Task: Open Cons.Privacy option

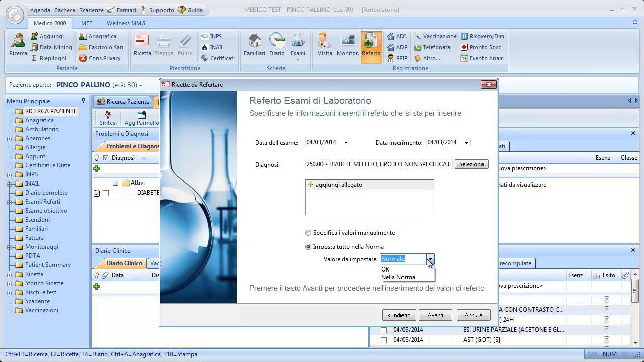Action: tap(100, 58)
